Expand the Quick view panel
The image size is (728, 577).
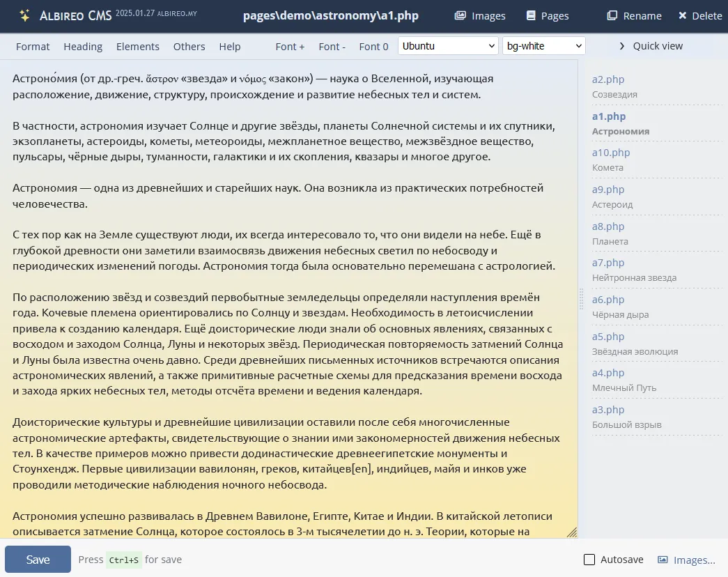tap(649, 46)
